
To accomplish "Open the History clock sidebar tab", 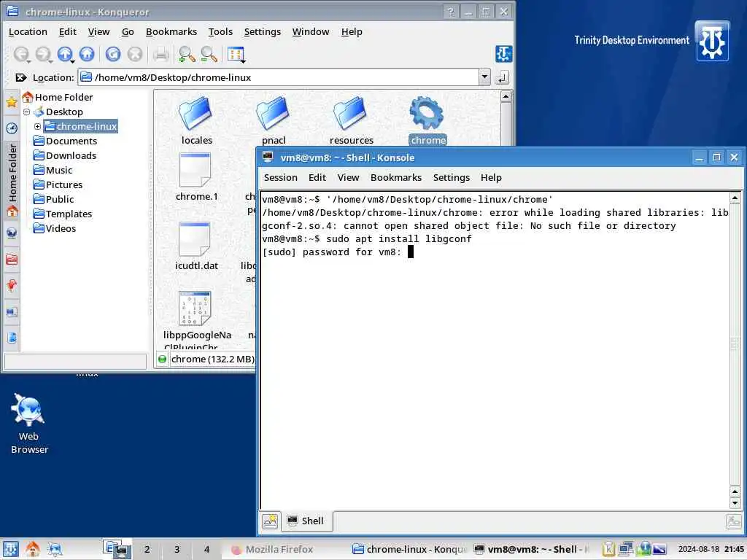I will tap(12, 128).
